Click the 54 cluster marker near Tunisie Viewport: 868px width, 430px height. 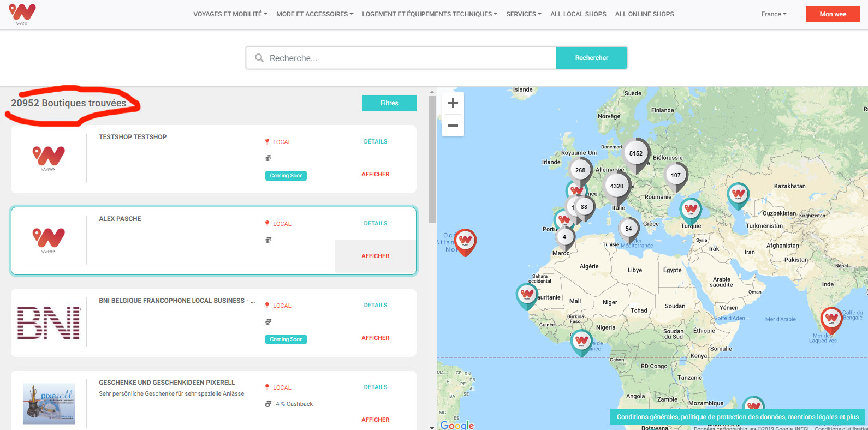[x=628, y=229]
